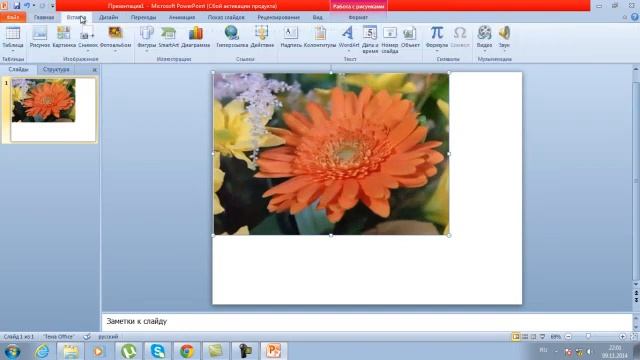Switch to Reading view in the status bar
The height and width of the screenshot is (360, 640).
533,337
